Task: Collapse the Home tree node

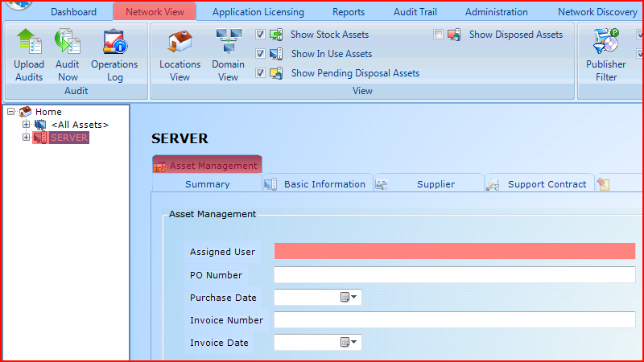Action: pos(11,112)
